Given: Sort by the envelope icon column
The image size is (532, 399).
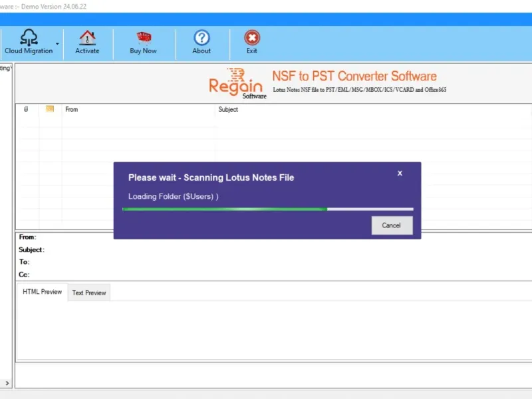Looking at the screenshot, I should (x=49, y=108).
